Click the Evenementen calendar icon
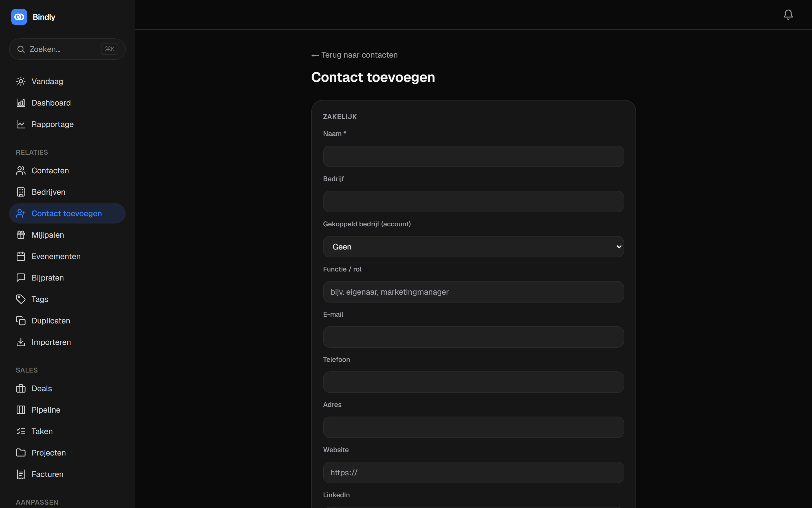 21,257
